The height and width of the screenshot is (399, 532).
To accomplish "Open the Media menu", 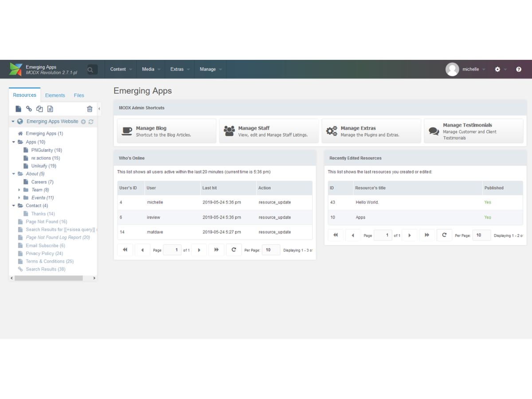I will [151, 69].
